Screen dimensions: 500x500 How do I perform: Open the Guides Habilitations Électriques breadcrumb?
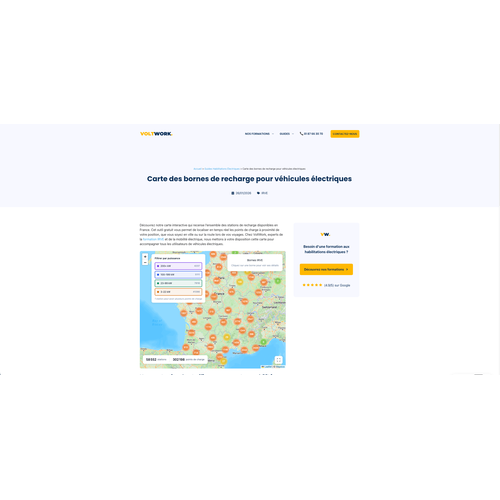(222, 169)
